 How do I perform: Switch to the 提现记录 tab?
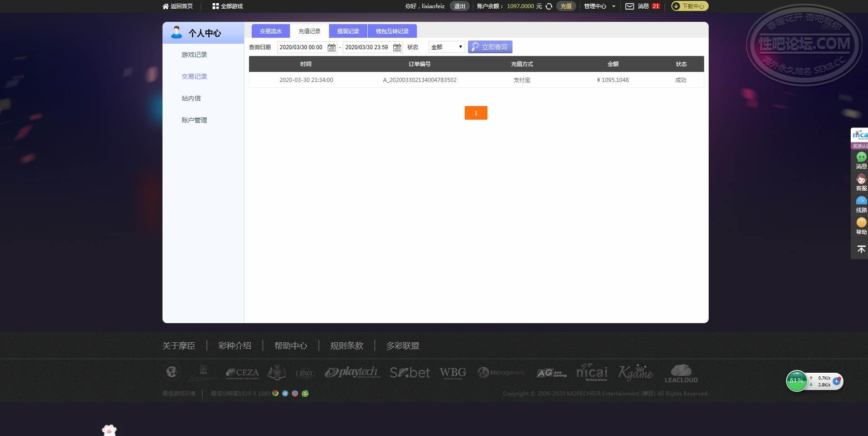348,30
